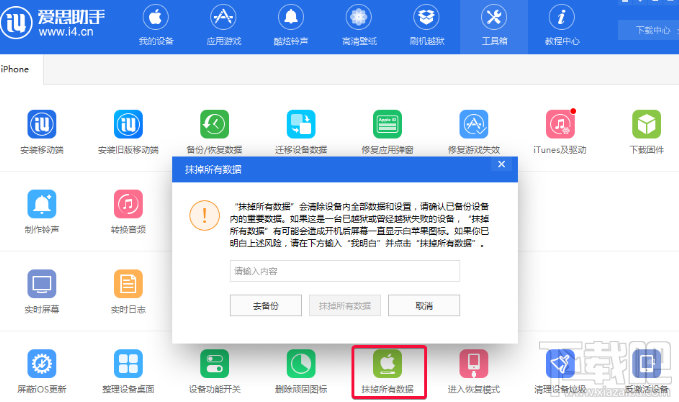The height and width of the screenshot is (402, 679).
Task: Open 制作铃声 tool
Action: (42, 211)
